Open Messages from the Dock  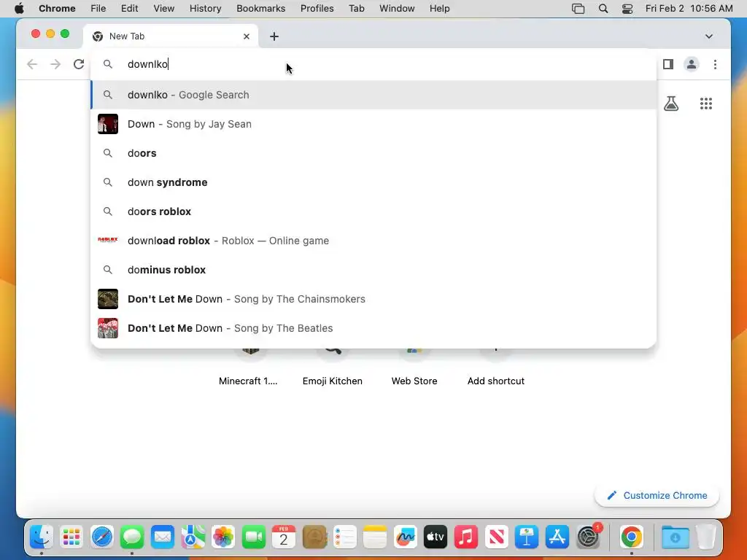(x=132, y=537)
